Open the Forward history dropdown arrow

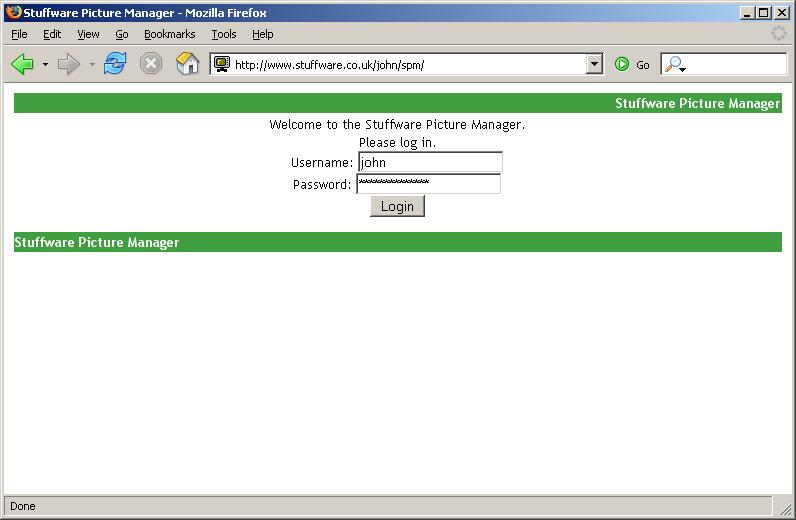pyautogui.click(x=92, y=64)
